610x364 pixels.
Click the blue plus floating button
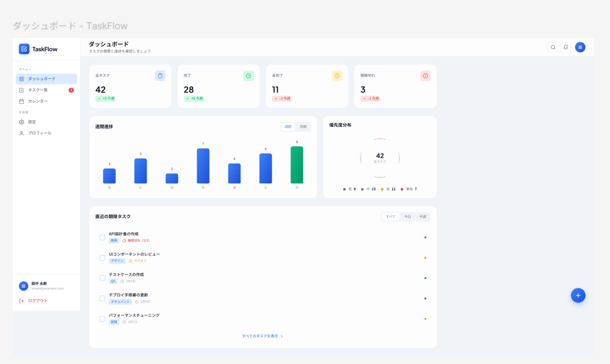[x=578, y=296]
